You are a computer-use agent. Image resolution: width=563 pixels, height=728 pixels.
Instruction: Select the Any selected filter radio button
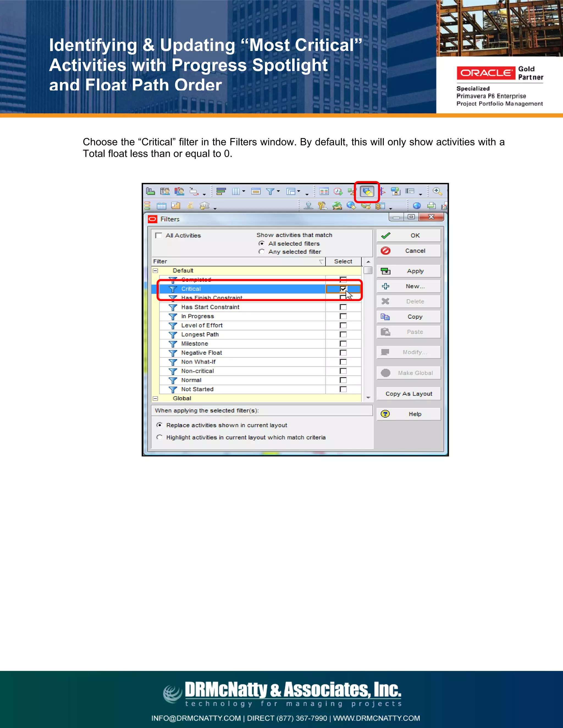click(x=261, y=252)
